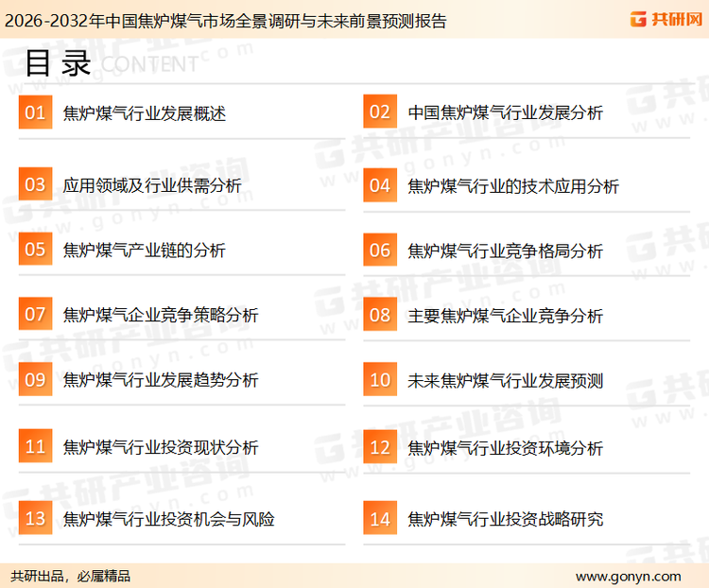Click 焦炉煤气行业投资现状分析 entry

click(x=160, y=447)
